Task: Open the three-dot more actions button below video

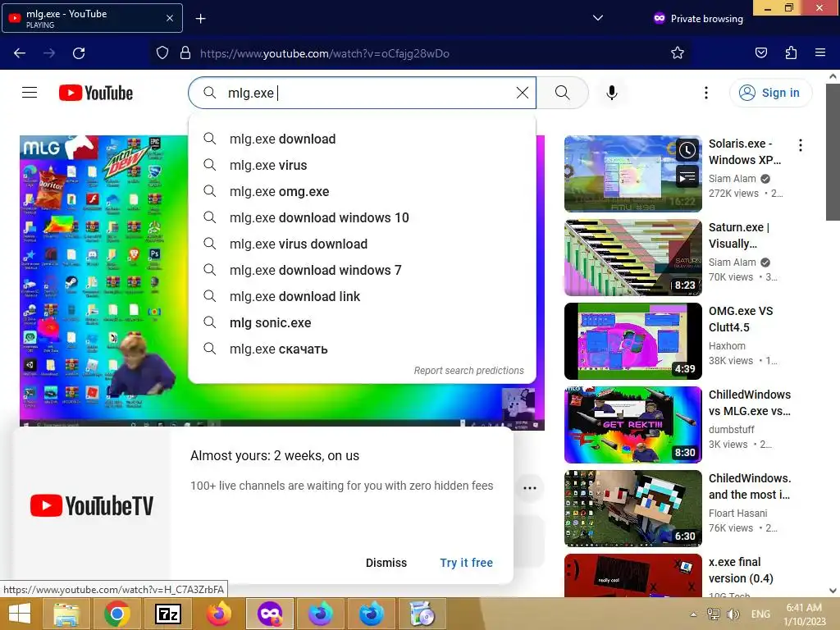Action: (530, 488)
